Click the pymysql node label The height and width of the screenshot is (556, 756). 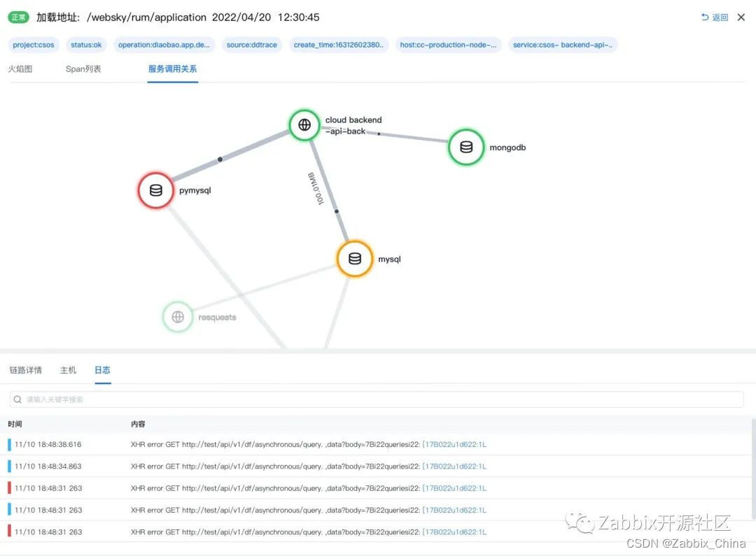pos(195,190)
